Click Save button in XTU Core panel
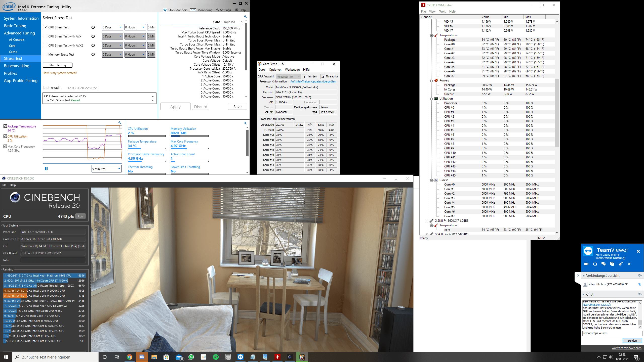This screenshot has height=362, width=644. point(237,107)
